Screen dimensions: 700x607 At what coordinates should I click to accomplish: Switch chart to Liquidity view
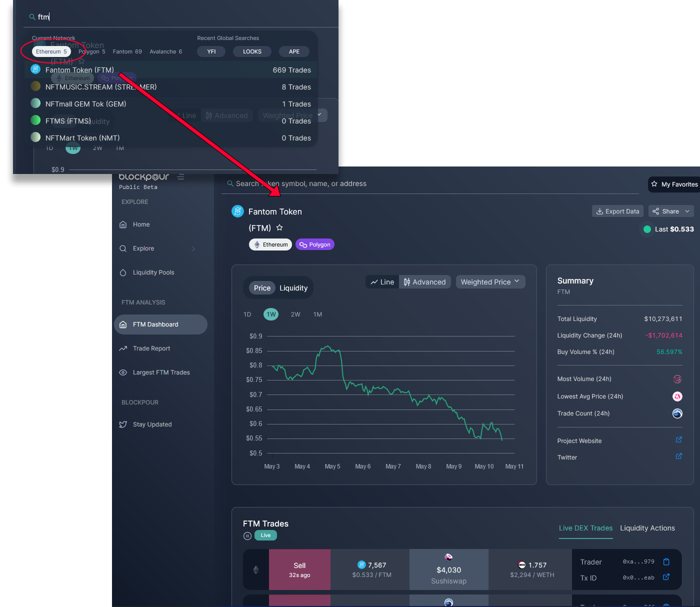(x=293, y=288)
